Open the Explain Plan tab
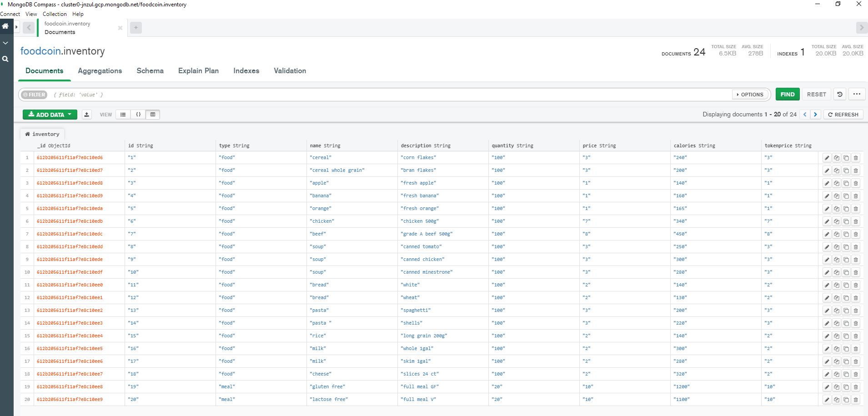The width and height of the screenshot is (868, 416). click(x=198, y=71)
